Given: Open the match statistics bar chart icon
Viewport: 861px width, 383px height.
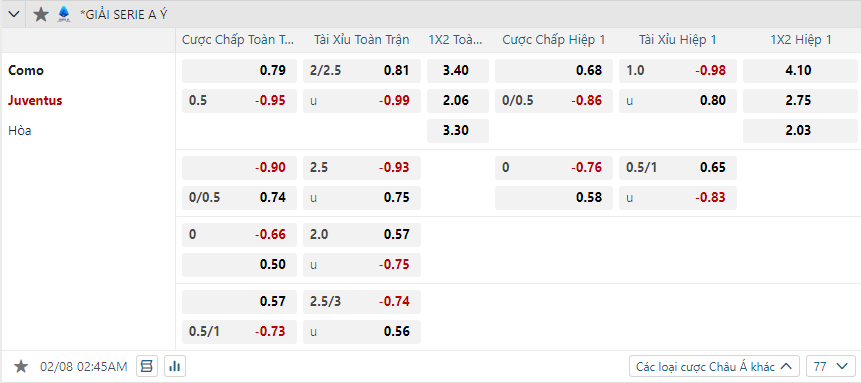Looking at the screenshot, I should (175, 366).
